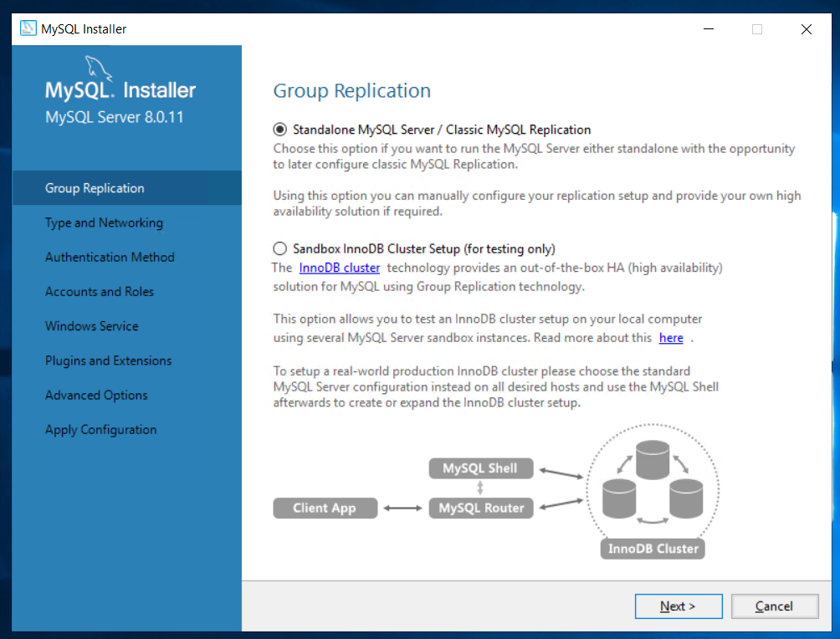Click the MySQL Installer title bar icon
Screen dimensions: 840x639
click(28, 28)
